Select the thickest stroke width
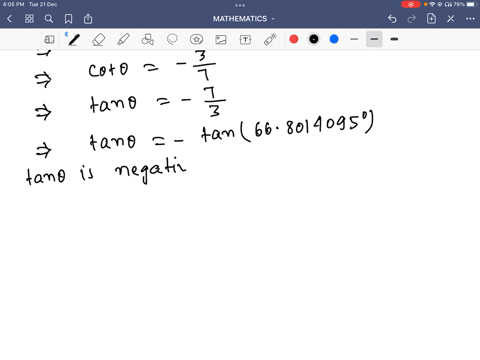Viewport: 480px width, 360px height. click(394, 39)
